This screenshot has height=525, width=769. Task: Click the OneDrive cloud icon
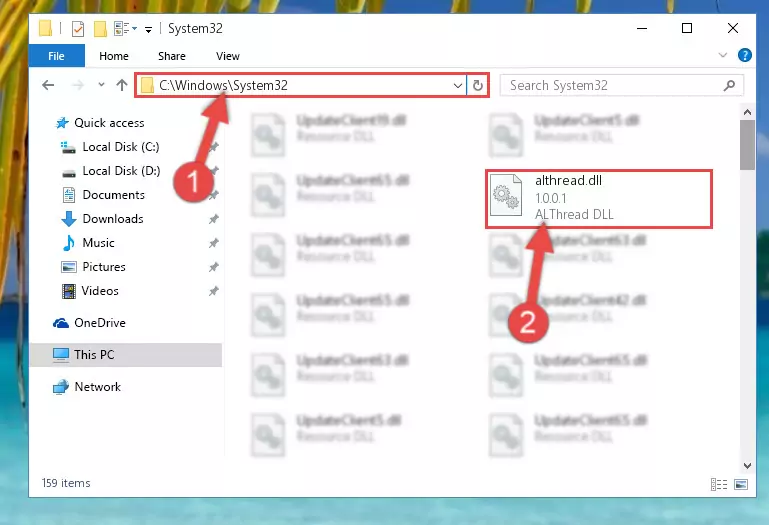point(61,323)
